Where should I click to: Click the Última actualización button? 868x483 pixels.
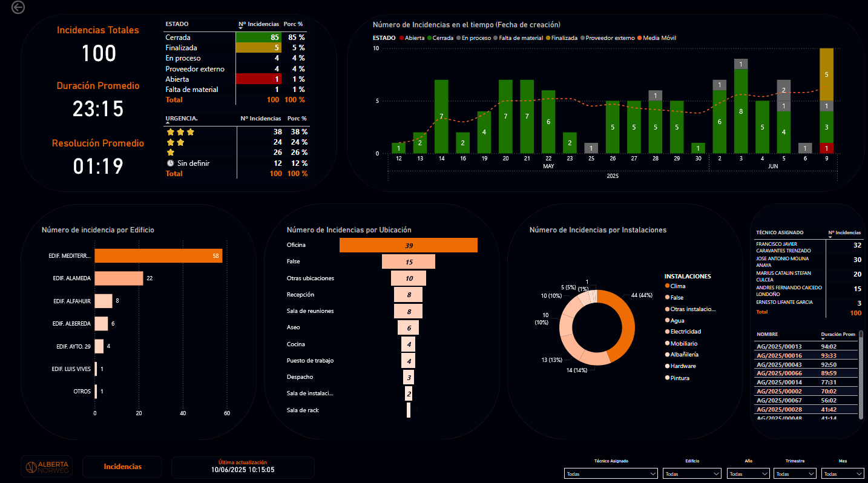click(242, 467)
